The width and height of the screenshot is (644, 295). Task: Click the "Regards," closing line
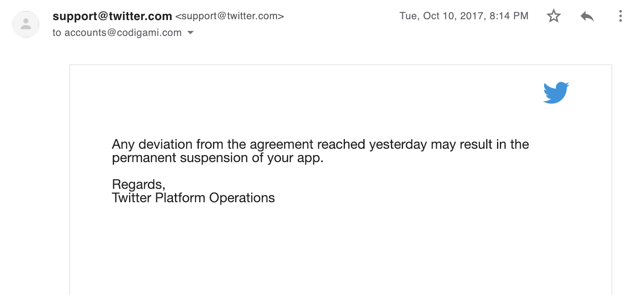click(x=139, y=184)
